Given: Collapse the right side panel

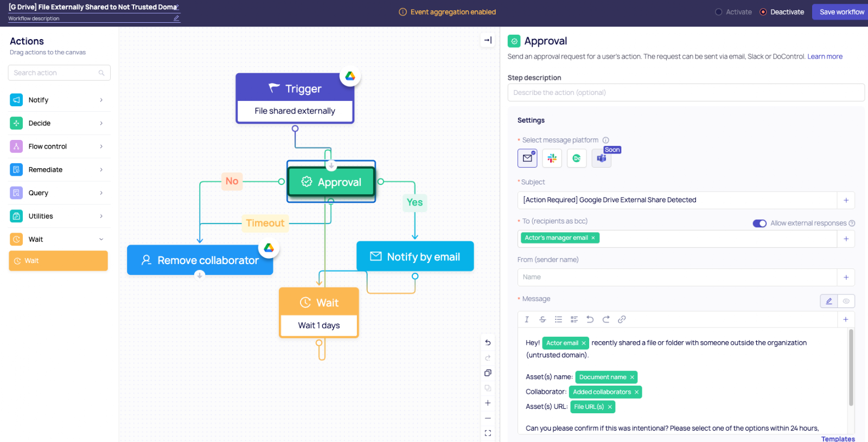Looking at the screenshot, I should [488, 40].
